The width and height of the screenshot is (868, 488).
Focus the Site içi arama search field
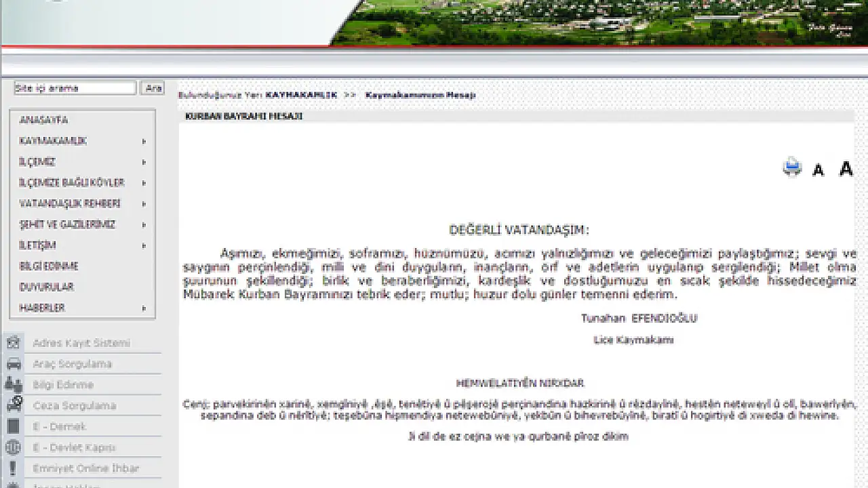pos(75,88)
